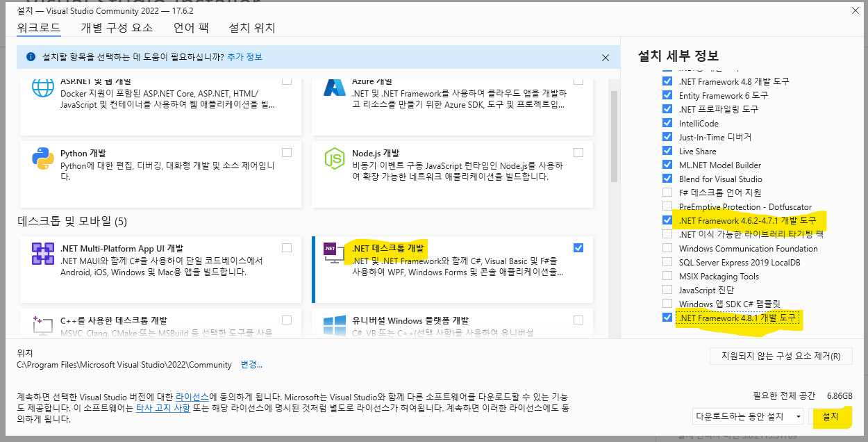Click the blue info icon in banner

click(31, 57)
